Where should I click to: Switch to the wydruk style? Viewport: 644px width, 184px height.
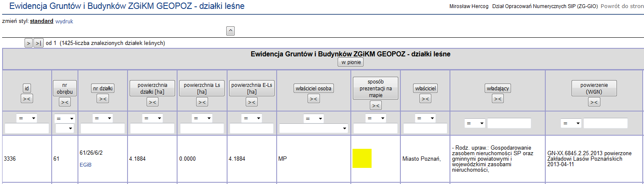(x=64, y=21)
